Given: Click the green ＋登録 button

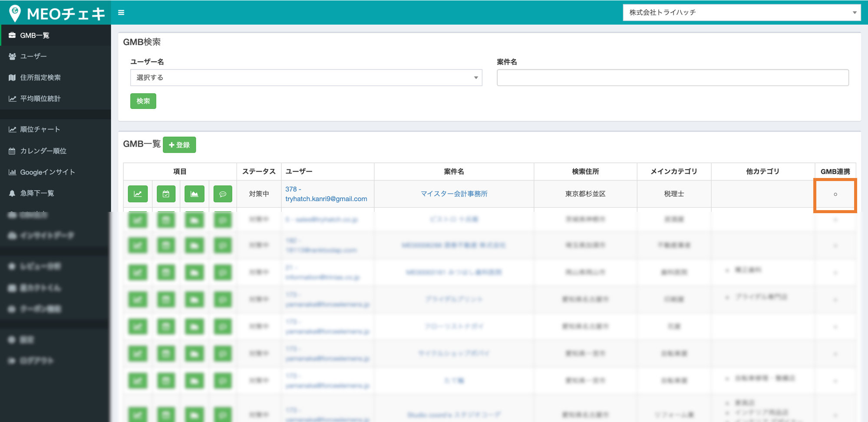Looking at the screenshot, I should [x=179, y=145].
